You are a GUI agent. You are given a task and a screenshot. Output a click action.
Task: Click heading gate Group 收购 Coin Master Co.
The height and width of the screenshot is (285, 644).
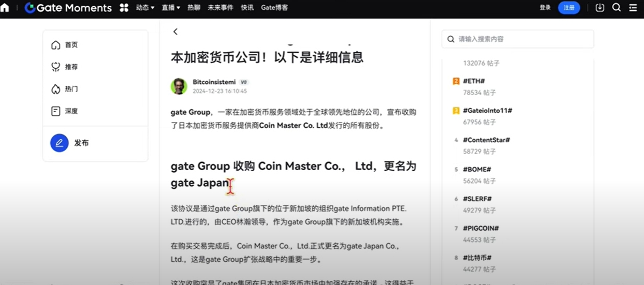(x=294, y=174)
